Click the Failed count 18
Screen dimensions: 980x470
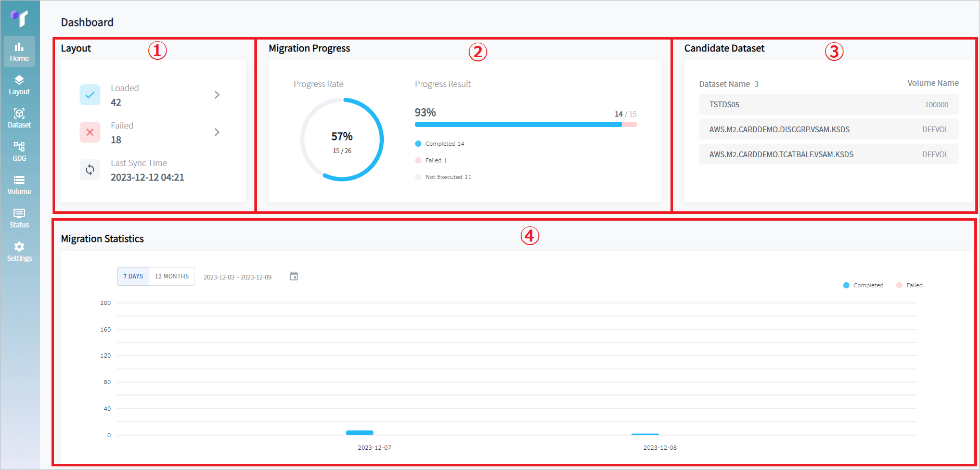click(116, 140)
